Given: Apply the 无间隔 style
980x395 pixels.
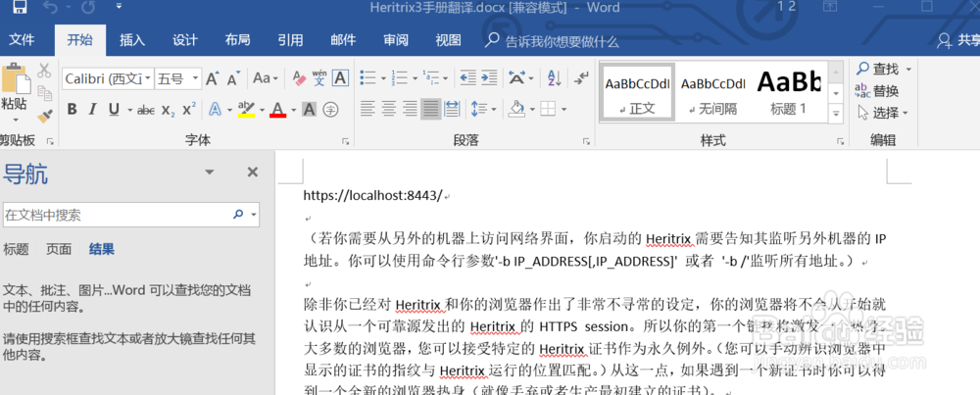Looking at the screenshot, I should click(x=713, y=92).
